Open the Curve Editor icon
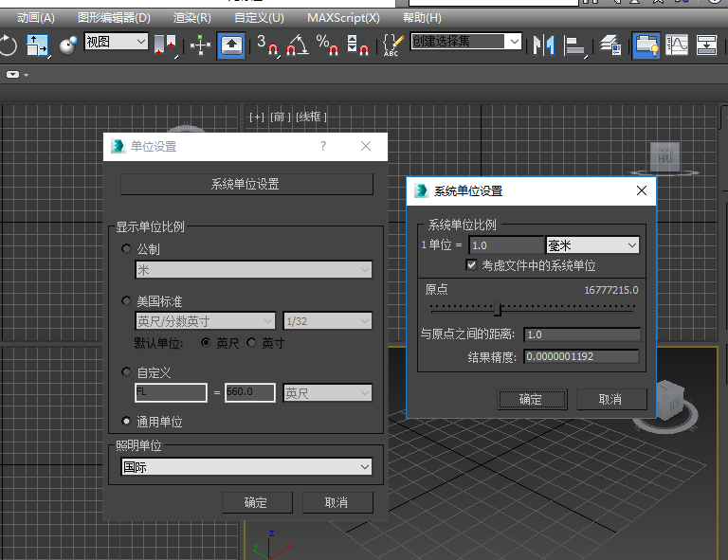This screenshot has width=728, height=560. (677, 45)
